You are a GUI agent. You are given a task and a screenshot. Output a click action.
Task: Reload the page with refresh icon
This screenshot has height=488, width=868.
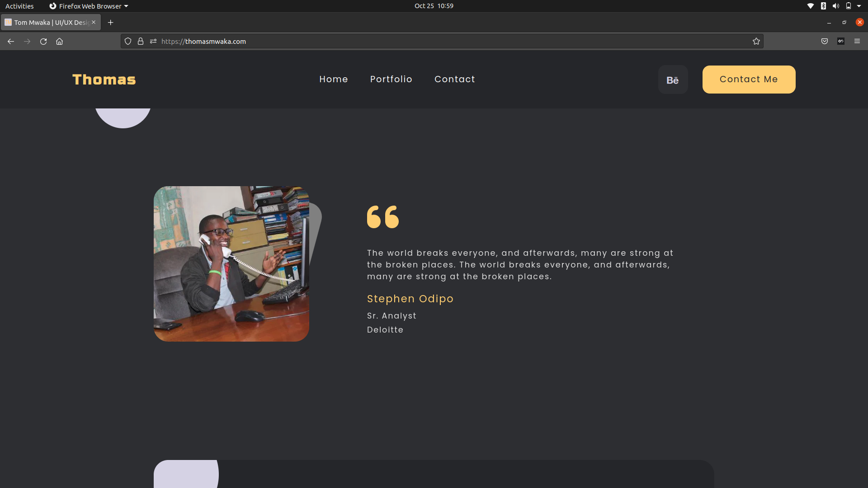(x=43, y=41)
